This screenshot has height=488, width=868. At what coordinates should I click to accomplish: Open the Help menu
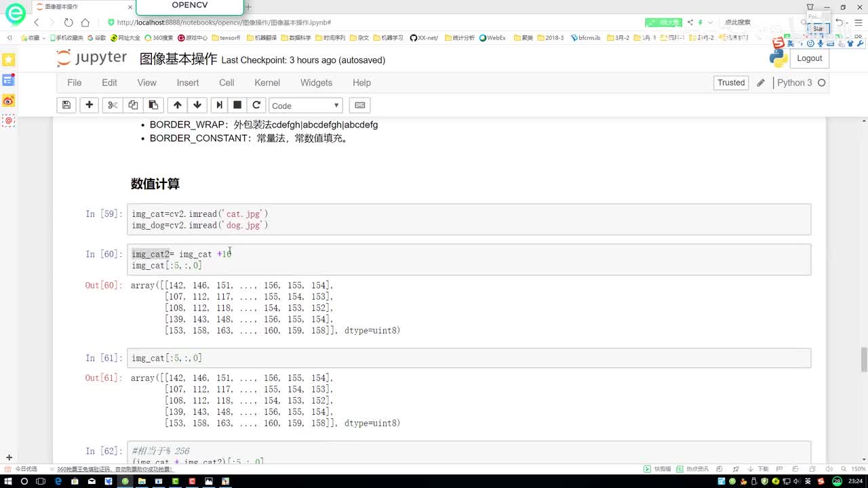[361, 83]
